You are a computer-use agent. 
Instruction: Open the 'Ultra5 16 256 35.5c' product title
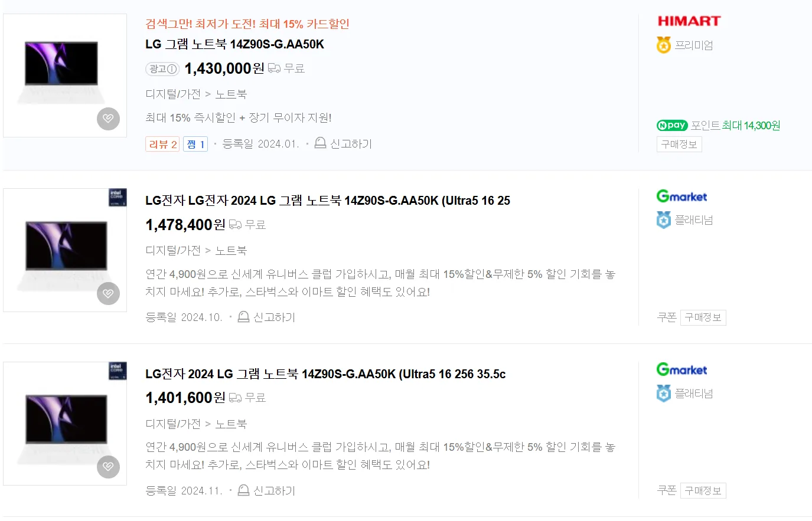(x=325, y=374)
